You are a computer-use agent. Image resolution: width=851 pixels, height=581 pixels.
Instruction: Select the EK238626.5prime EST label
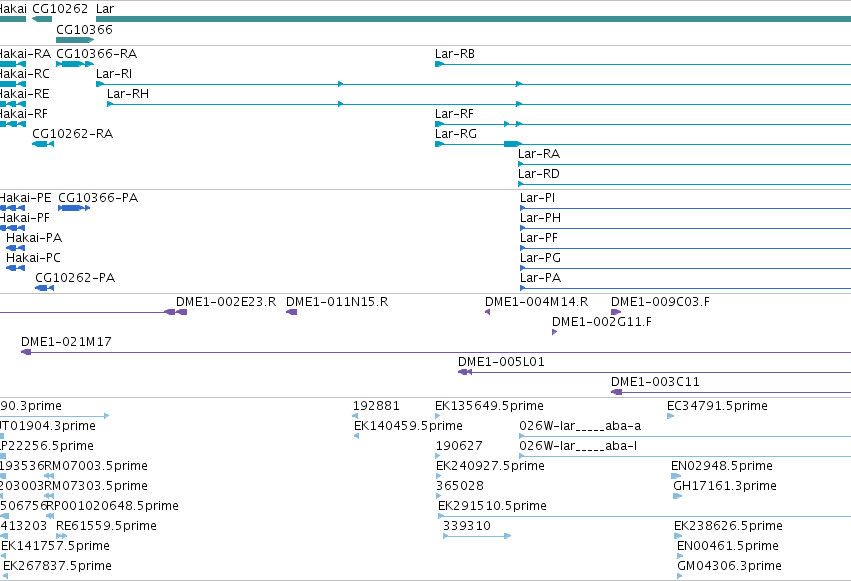tap(728, 527)
